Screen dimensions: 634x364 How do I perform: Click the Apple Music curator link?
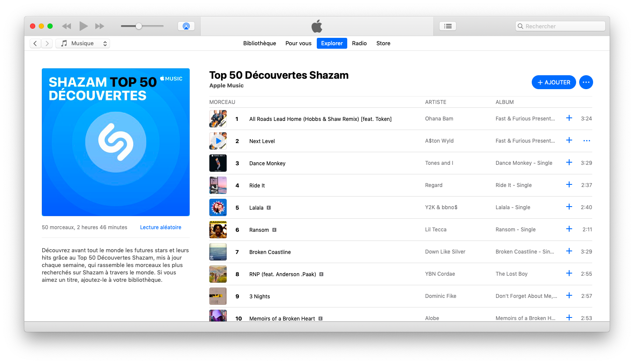coord(226,86)
